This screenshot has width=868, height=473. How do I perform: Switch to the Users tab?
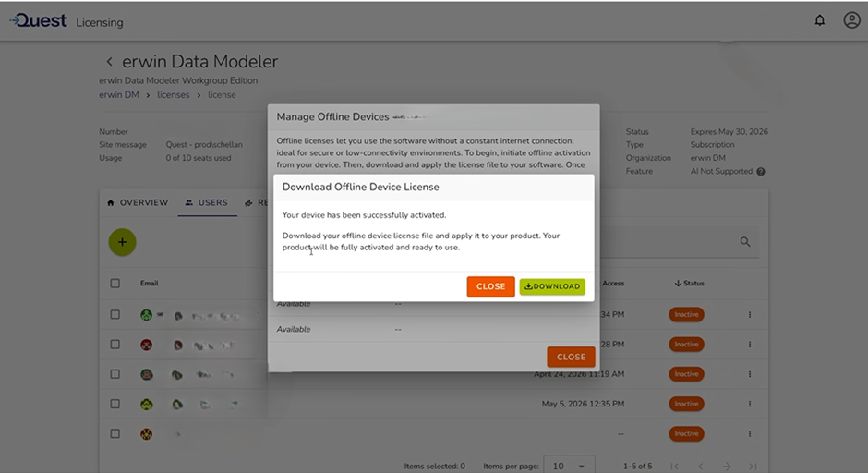[207, 202]
